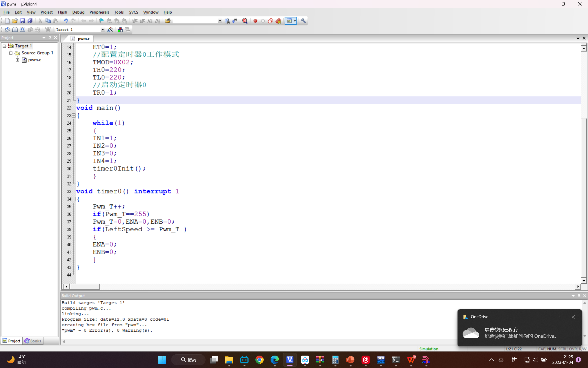Open the Window layout dropdown button
Viewport: 588px width, 368px height.
[295, 21]
